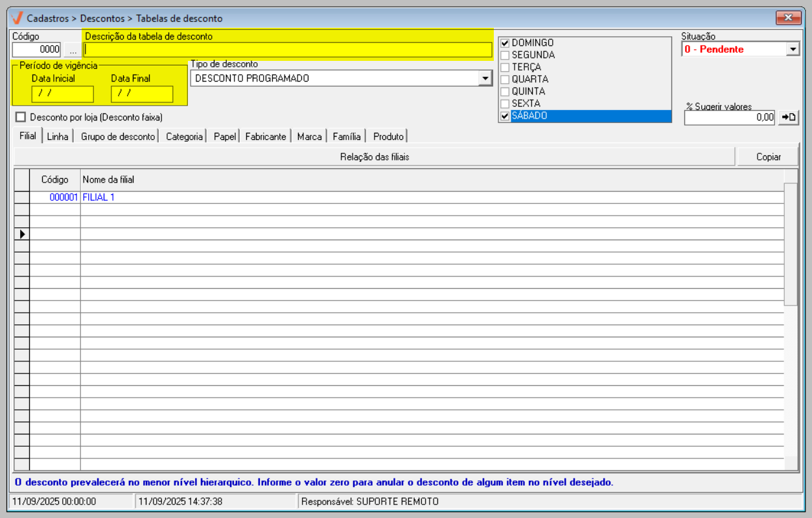Enable the SEGUNDA checkbox

(505, 55)
